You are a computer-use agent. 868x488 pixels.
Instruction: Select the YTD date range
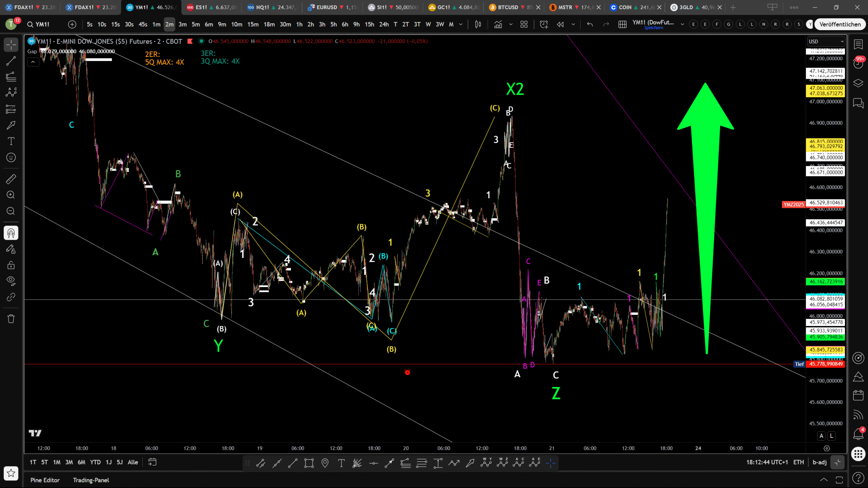[x=95, y=462]
